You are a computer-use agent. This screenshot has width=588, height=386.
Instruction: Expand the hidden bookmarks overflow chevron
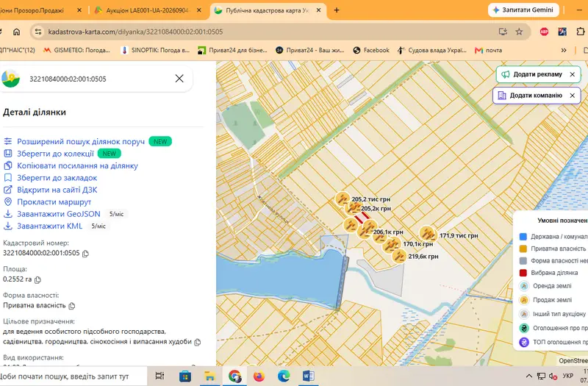pos(564,50)
